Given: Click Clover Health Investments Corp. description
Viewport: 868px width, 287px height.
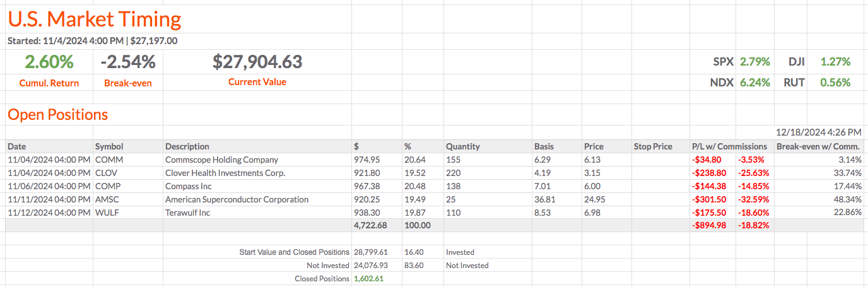Looking at the screenshot, I should (x=225, y=173).
